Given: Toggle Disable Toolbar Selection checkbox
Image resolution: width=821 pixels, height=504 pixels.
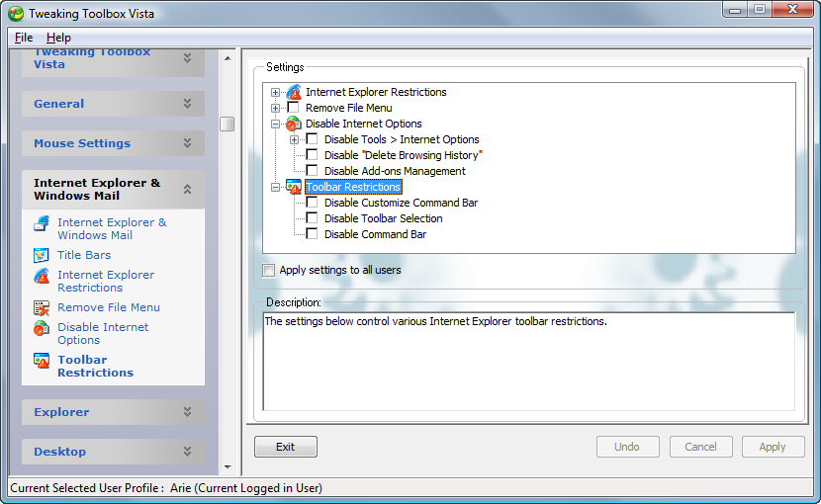Looking at the screenshot, I should coord(312,217).
